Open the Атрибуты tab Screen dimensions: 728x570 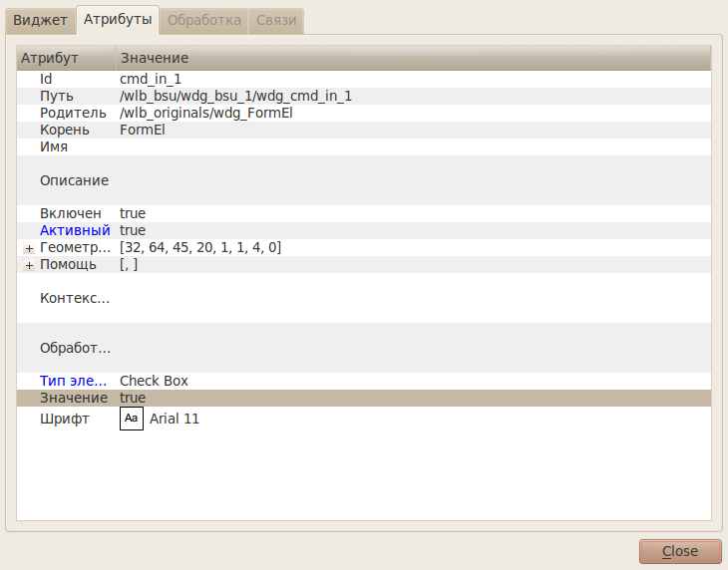coord(118,20)
